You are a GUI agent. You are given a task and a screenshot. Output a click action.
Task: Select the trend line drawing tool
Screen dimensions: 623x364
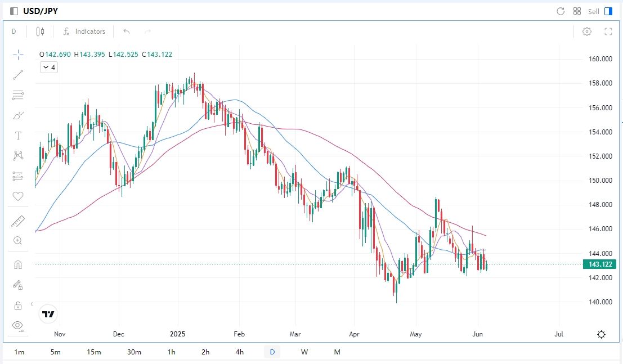pos(18,75)
